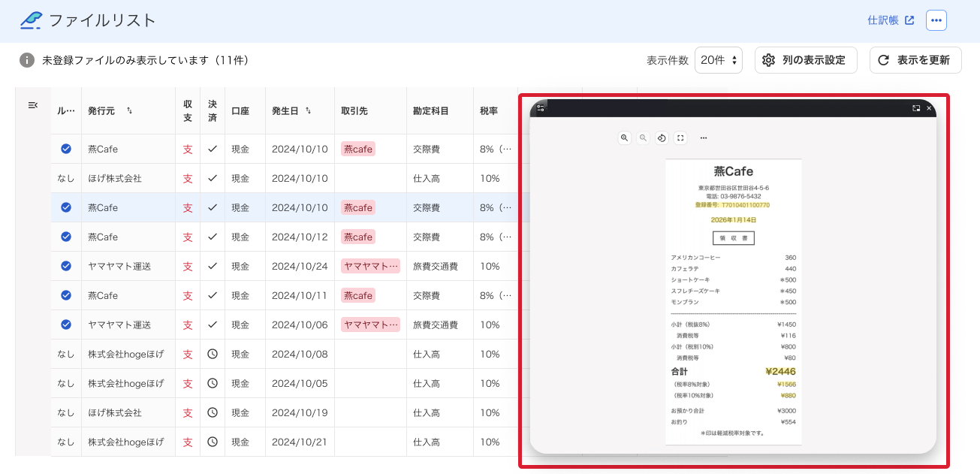The width and height of the screenshot is (980, 474).
Task: Click 交際費 in the 2024/10/12 row
Action: pyautogui.click(x=427, y=237)
